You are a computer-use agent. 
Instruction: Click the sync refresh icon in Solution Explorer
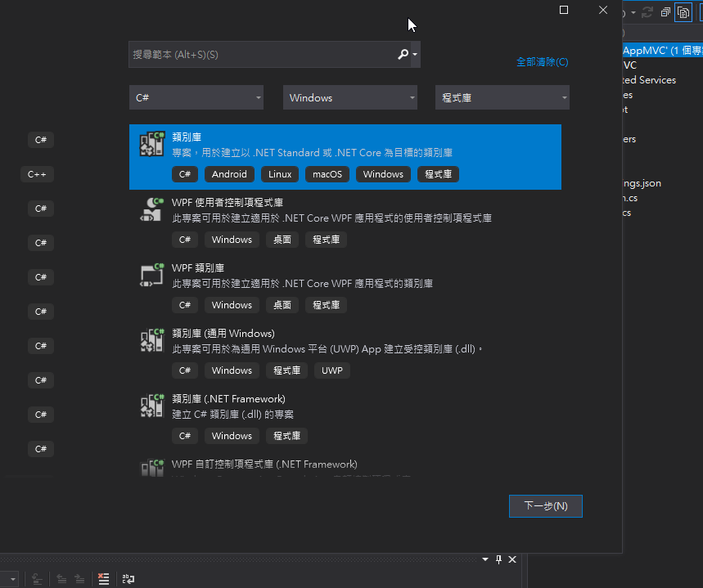pos(647,12)
